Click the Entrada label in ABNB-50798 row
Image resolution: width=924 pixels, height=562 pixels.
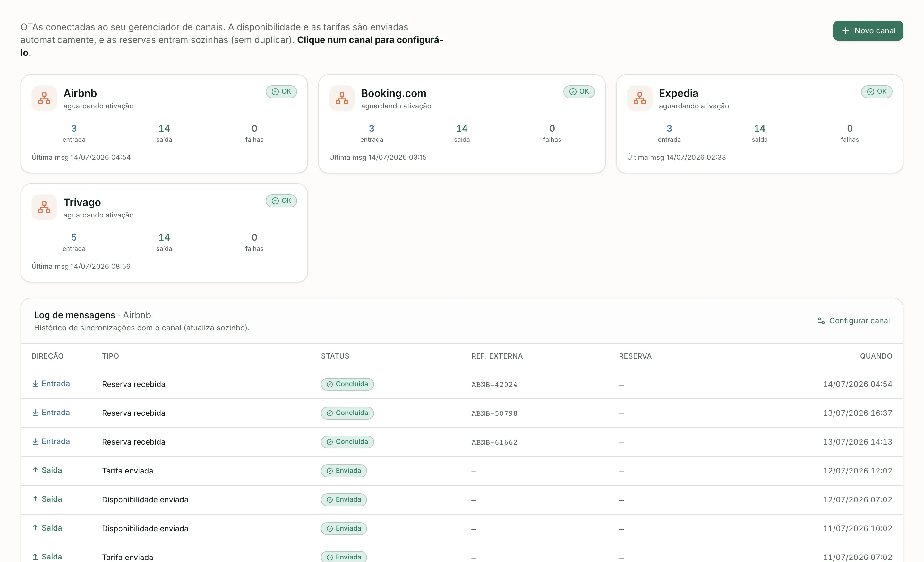(56, 413)
